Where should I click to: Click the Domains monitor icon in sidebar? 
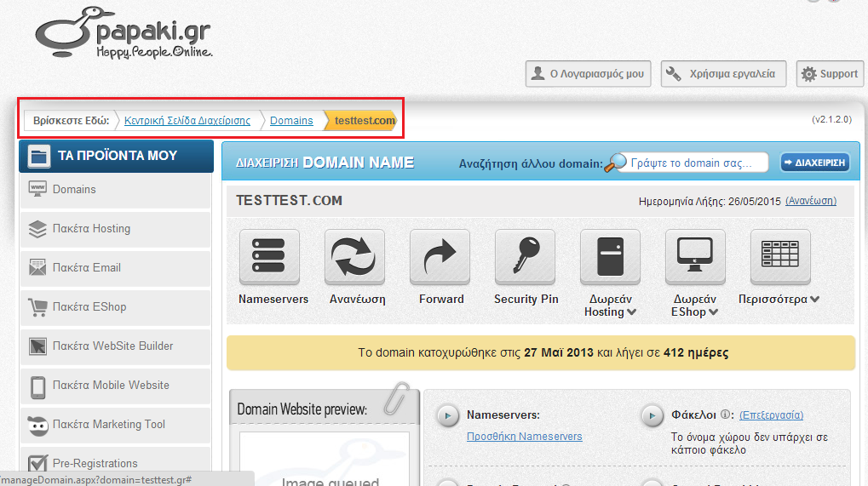37,189
